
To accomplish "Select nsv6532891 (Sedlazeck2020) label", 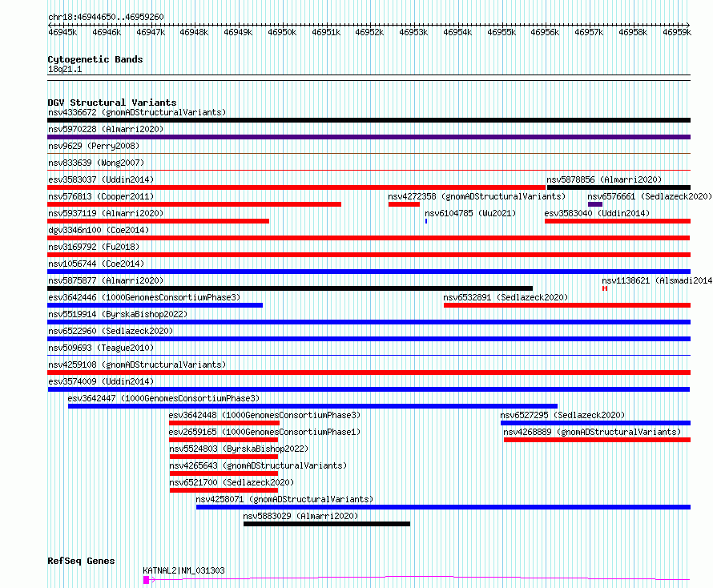I will pos(506,297).
